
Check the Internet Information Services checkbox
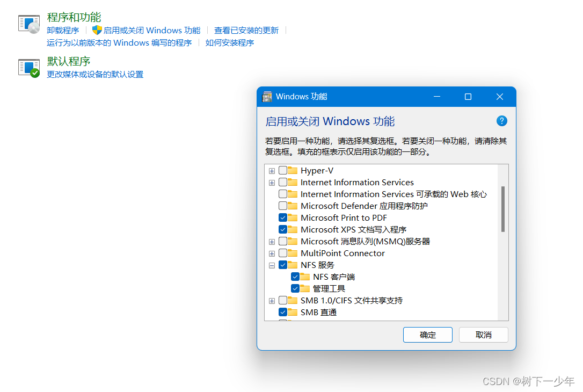[282, 182]
